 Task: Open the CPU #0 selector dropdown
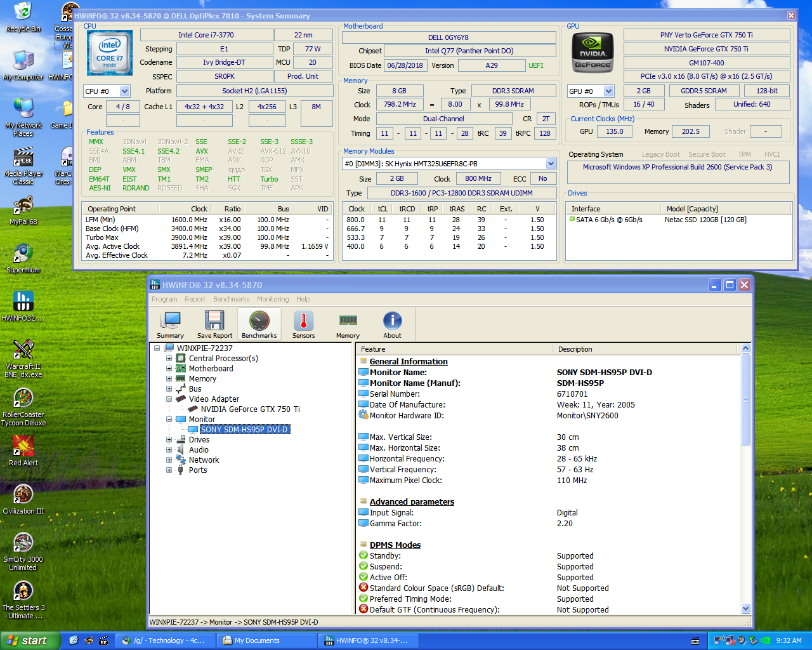coord(124,91)
